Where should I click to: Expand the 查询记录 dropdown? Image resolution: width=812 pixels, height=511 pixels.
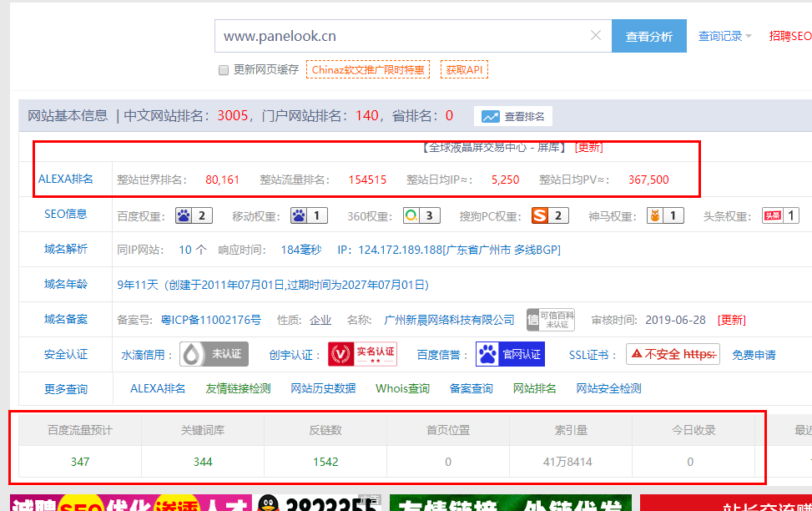point(724,37)
